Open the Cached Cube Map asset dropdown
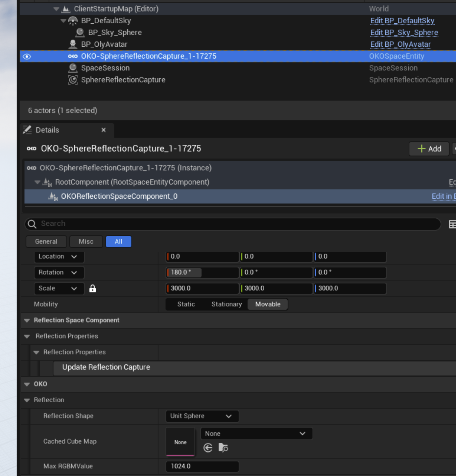This screenshot has width=456, height=476. coord(256,434)
